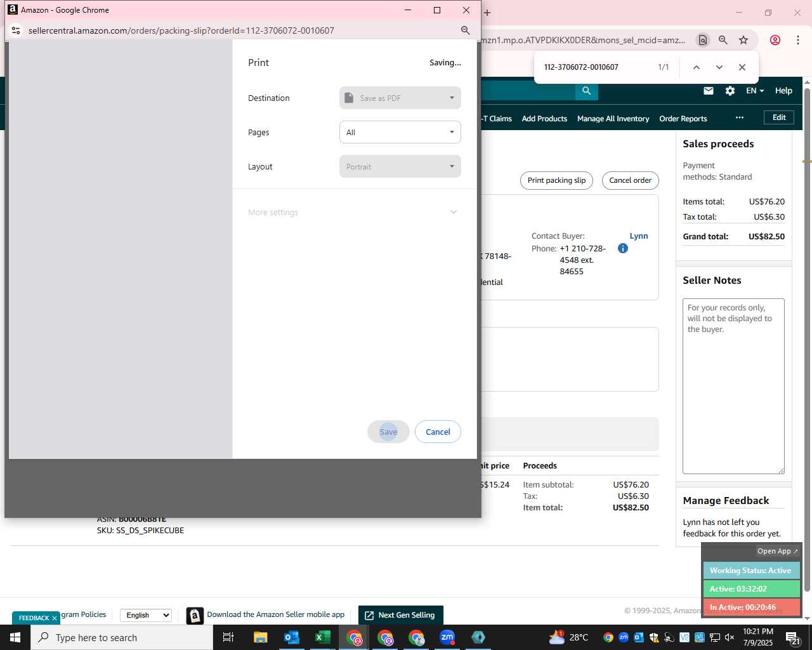Open the Windows notification center icon
812x650 pixels.
click(x=793, y=637)
